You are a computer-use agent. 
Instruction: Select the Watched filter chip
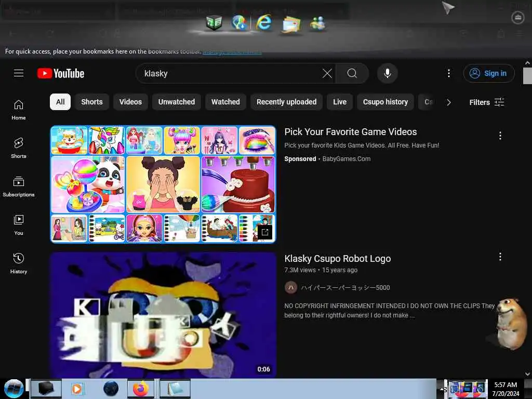point(225,102)
